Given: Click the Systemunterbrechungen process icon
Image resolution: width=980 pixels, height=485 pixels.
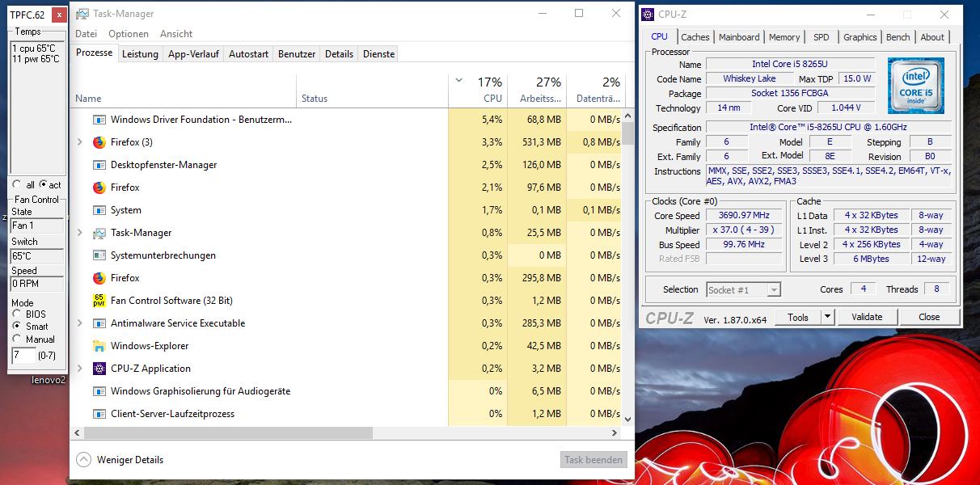Looking at the screenshot, I should coord(99,255).
